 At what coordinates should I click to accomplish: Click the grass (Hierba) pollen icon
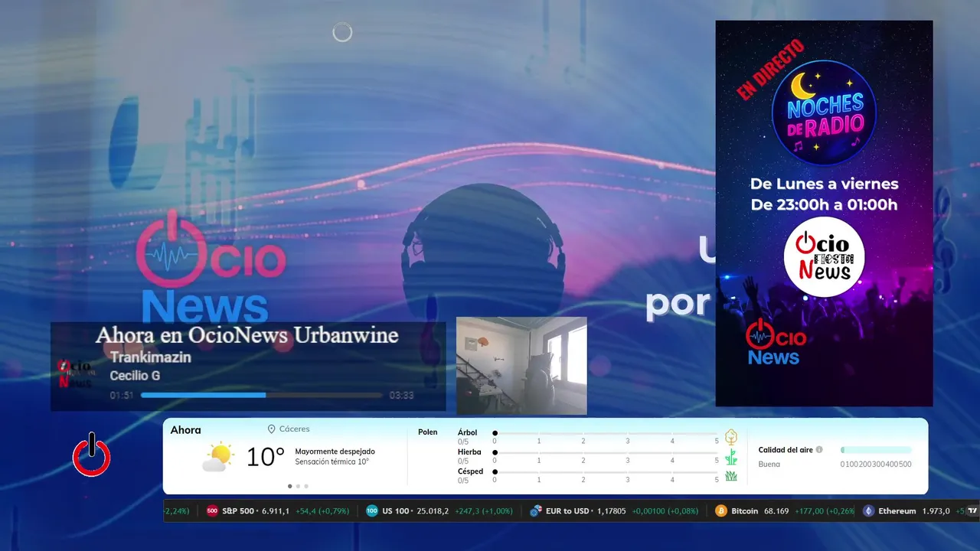[731, 457]
